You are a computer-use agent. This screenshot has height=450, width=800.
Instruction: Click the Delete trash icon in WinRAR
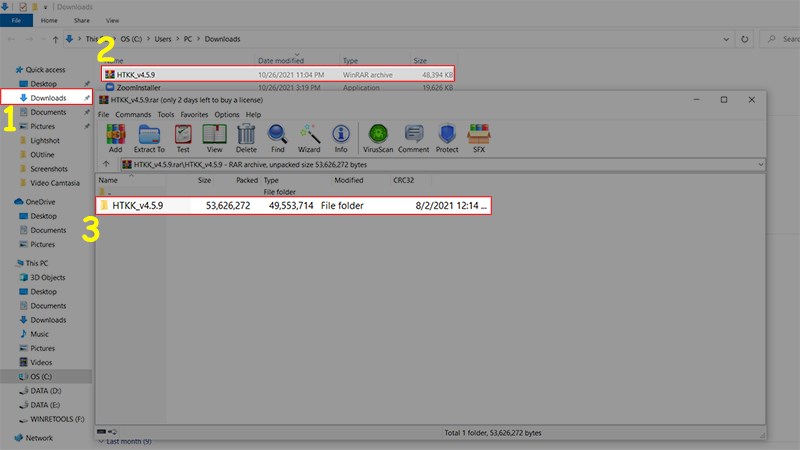pyautogui.click(x=246, y=138)
